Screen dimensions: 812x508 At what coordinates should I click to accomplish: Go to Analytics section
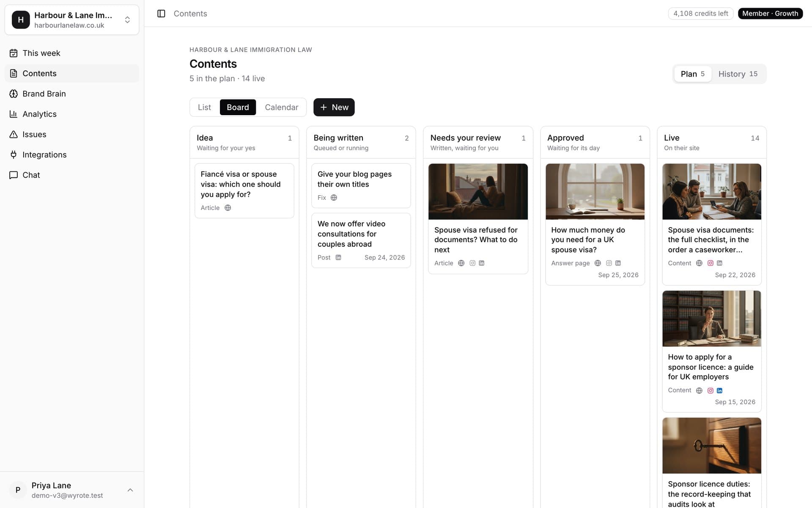72,114
